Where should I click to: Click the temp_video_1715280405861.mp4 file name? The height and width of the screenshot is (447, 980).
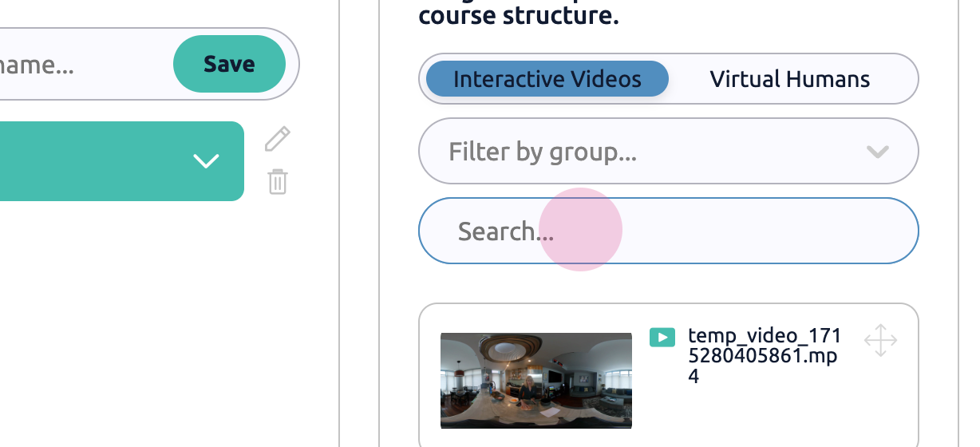click(x=763, y=355)
